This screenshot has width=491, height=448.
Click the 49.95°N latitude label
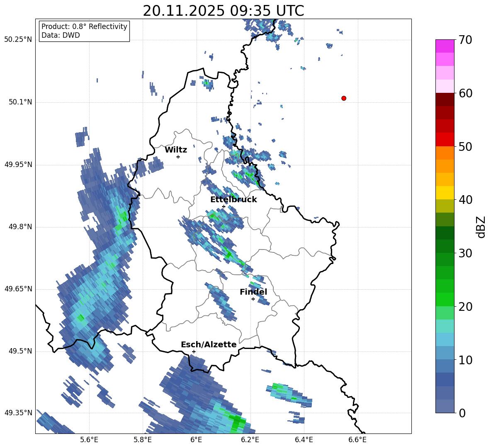tap(18, 164)
